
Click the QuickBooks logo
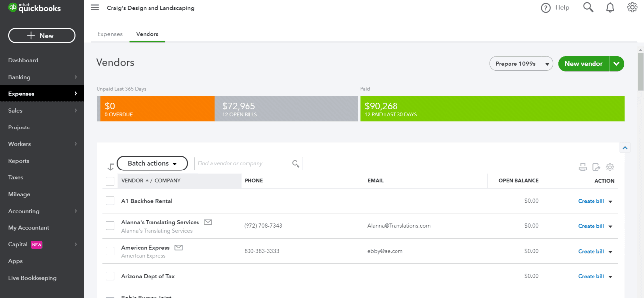(34, 8)
